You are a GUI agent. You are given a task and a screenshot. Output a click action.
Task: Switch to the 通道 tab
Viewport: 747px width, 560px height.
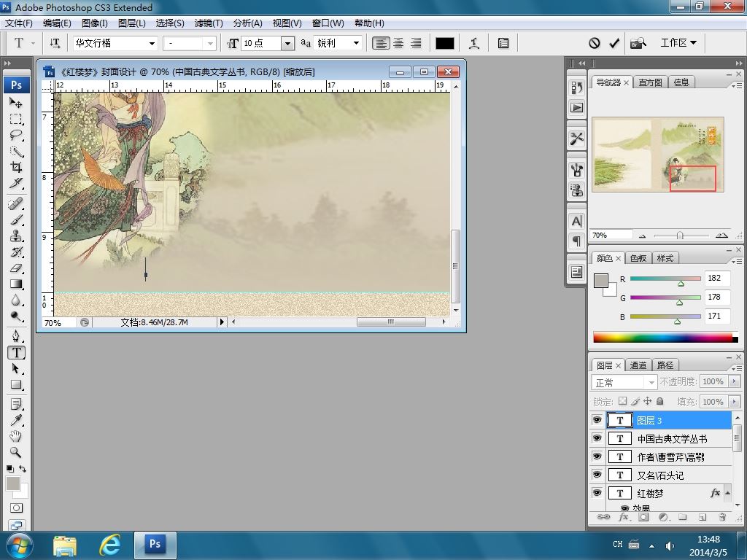(x=638, y=365)
